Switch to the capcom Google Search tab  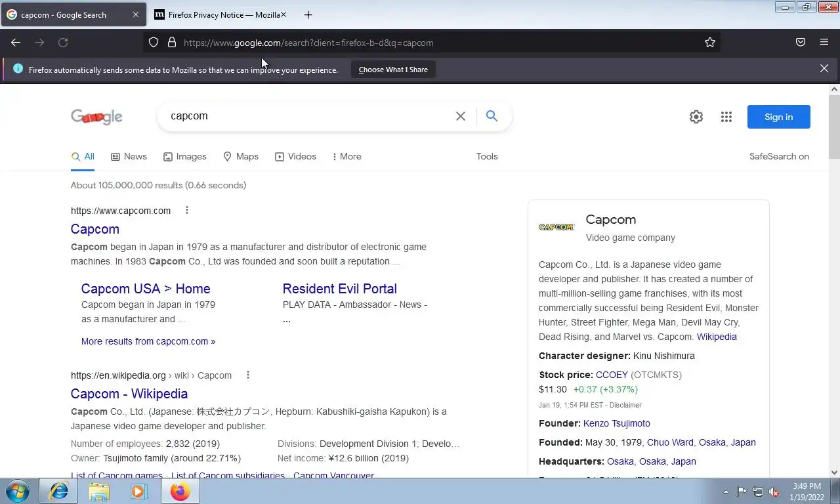click(73, 14)
